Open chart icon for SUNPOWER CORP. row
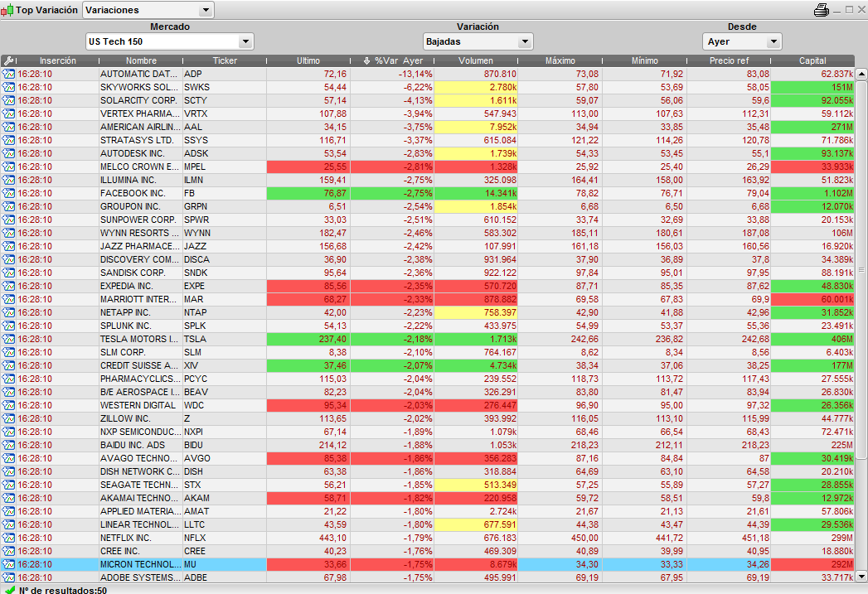The height and width of the screenshot is (594, 868). coord(8,220)
